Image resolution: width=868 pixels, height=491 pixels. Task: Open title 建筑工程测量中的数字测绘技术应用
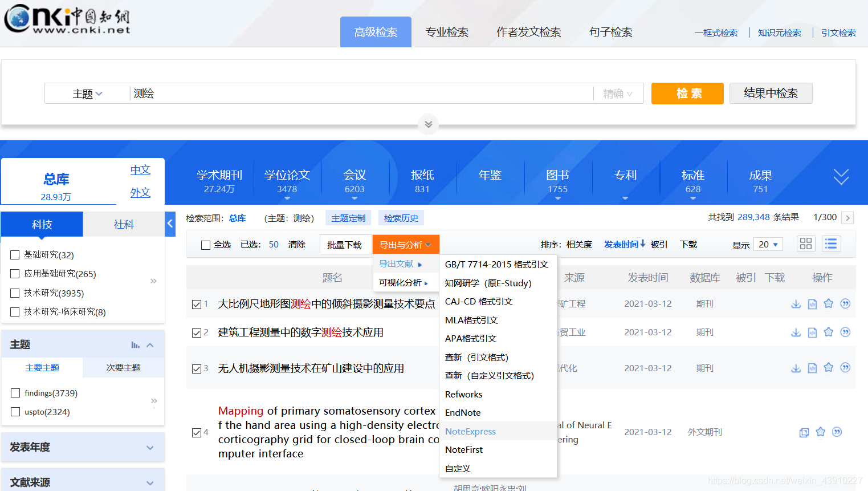point(300,332)
